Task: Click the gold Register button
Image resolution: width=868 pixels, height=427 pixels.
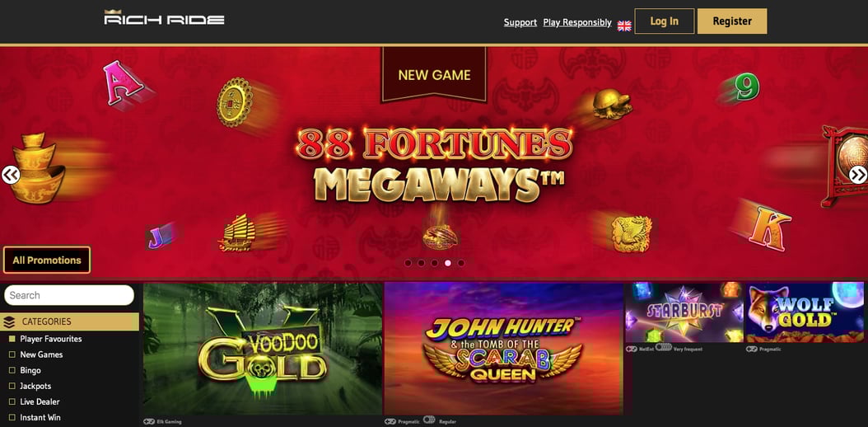Action: (732, 21)
